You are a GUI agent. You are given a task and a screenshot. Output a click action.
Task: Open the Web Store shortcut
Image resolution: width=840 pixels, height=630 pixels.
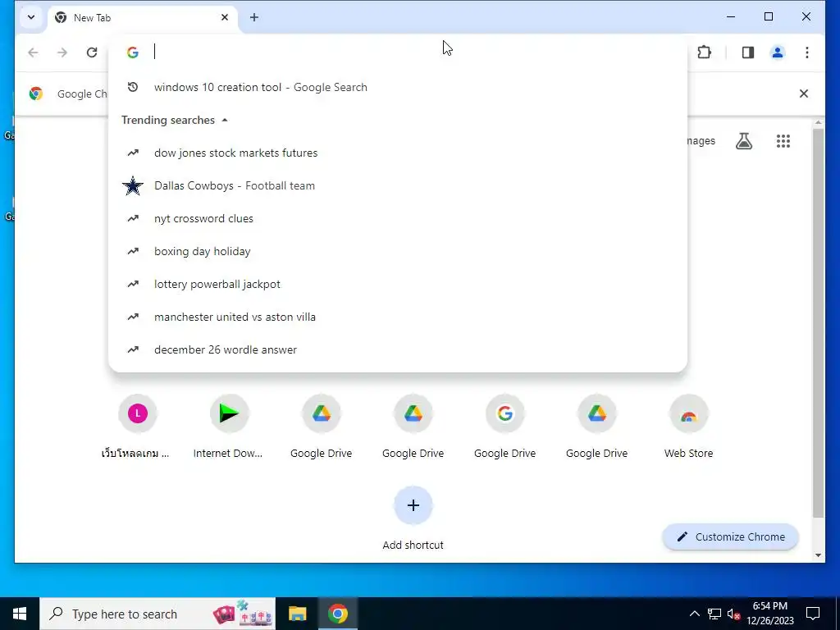click(x=688, y=413)
